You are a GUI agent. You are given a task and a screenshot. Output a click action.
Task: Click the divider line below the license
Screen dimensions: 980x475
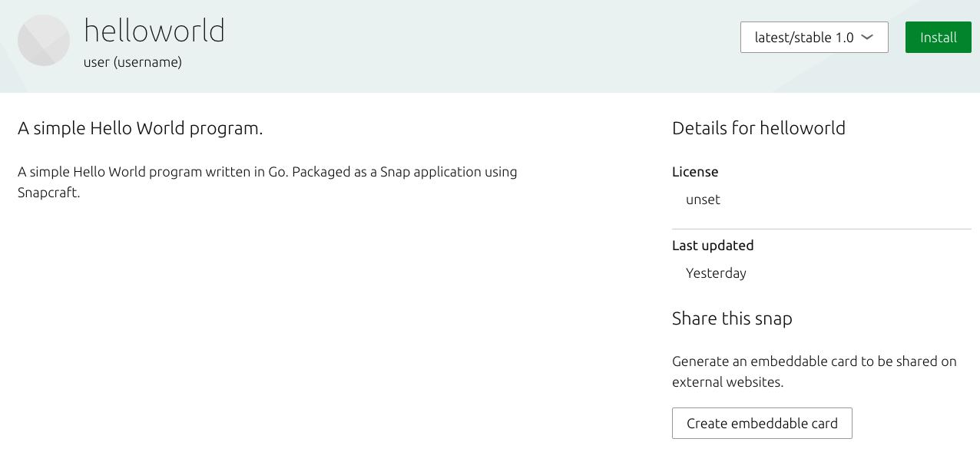pyautogui.click(x=821, y=229)
